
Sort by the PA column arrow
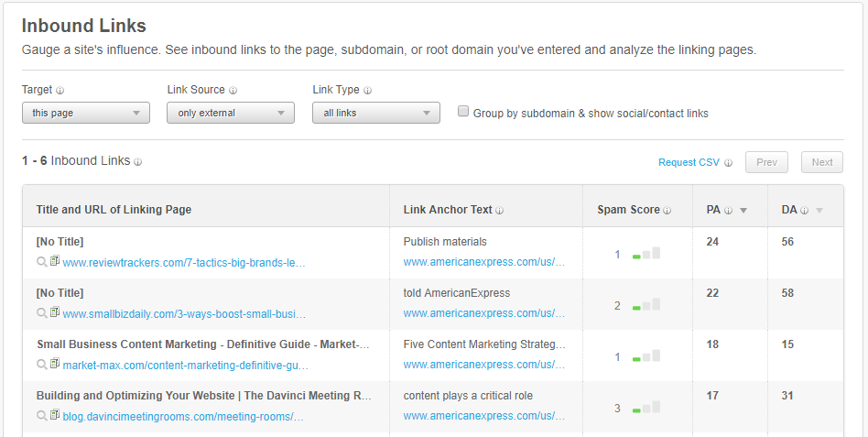743,211
